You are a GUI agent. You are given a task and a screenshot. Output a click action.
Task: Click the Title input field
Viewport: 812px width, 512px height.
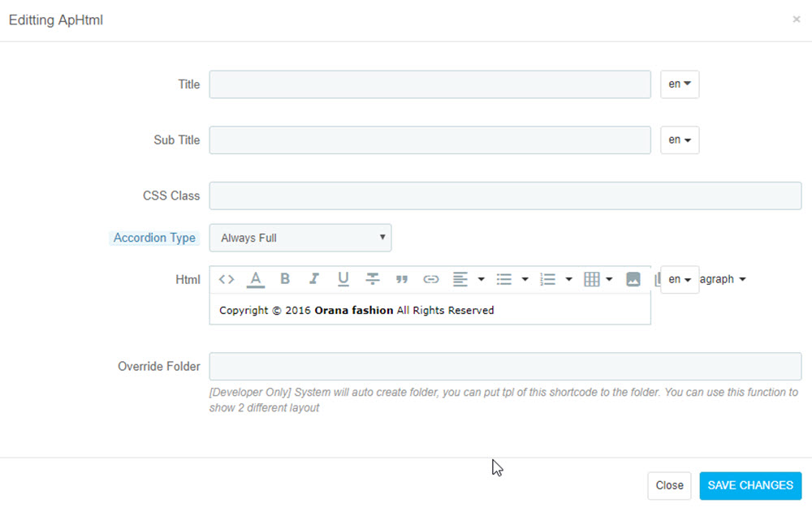(x=430, y=84)
